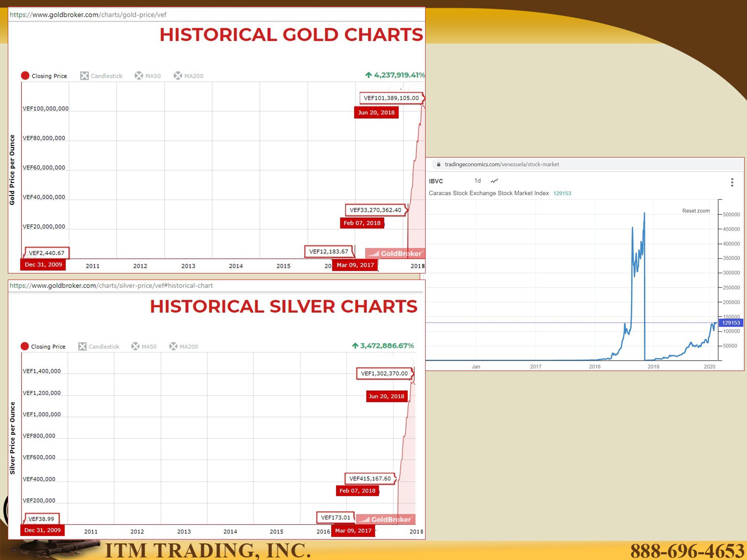The width and height of the screenshot is (747, 560).
Task: Click the green 129153 value beside index title
Action: pyautogui.click(x=562, y=193)
